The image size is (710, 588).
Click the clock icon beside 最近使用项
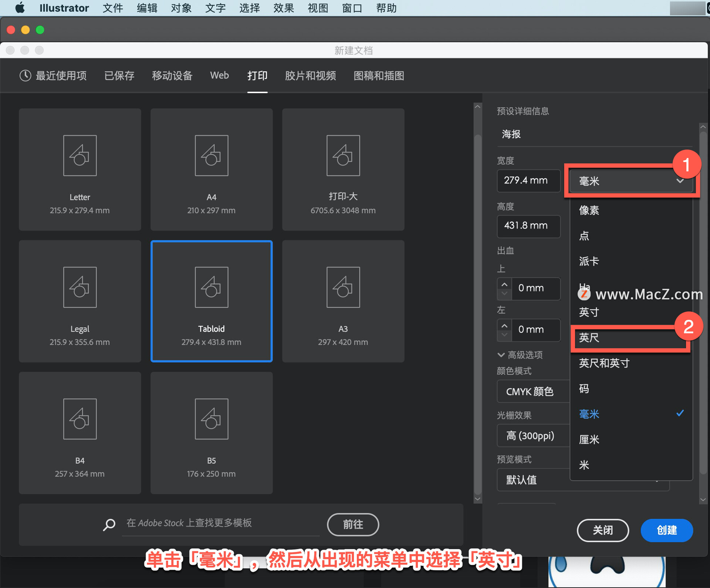(x=25, y=76)
